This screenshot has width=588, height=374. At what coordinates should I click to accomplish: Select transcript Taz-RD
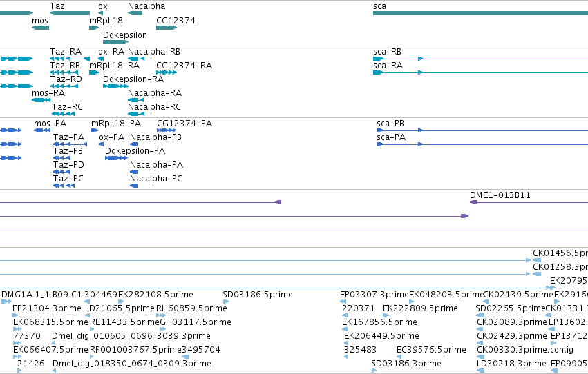tap(64, 86)
